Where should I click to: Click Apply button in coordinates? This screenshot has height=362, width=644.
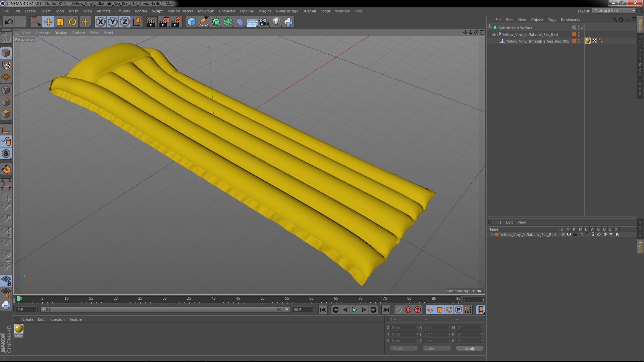470,349
